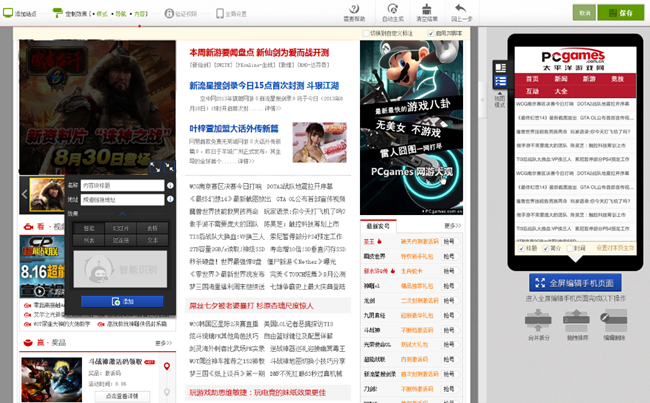Open 竞技 in phone preview nav
Screen dimensions: 650x403
click(617, 79)
